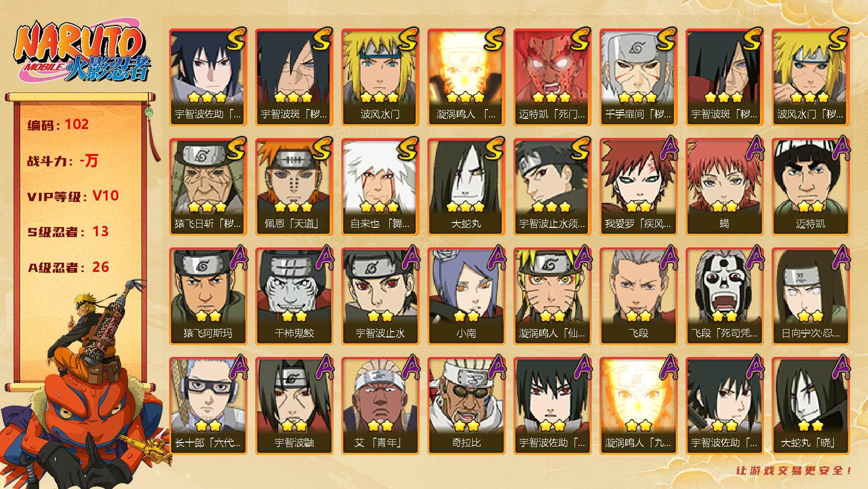Select the 干柿鬼鲛 ninja card
The width and height of the screenshot is (868, 489).
294,296
